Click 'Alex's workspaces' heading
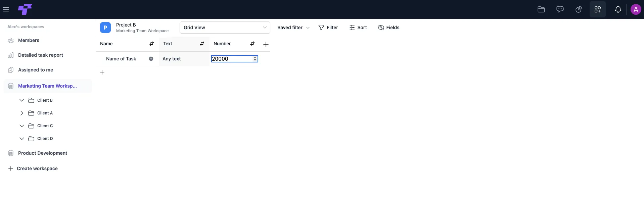The height and width of the screenshot is (197, 644). (26, 27)
